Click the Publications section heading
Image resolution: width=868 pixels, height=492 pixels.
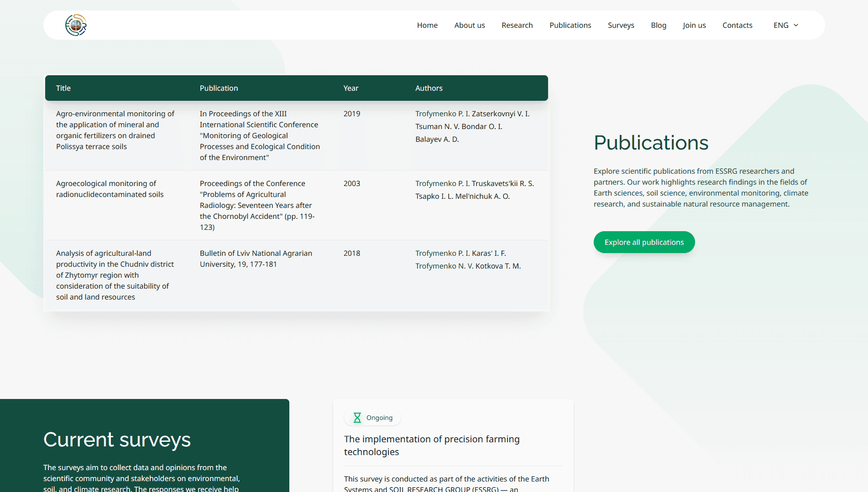click(x=651, y=143)
